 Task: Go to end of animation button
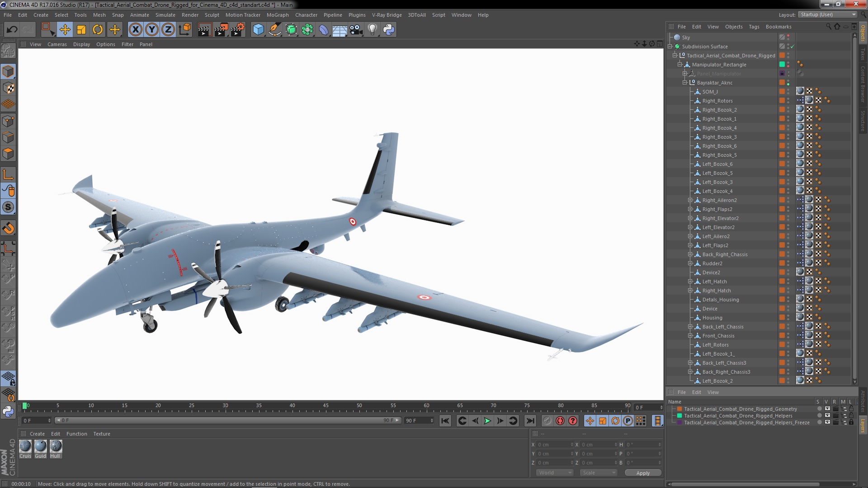pos(530,421)
